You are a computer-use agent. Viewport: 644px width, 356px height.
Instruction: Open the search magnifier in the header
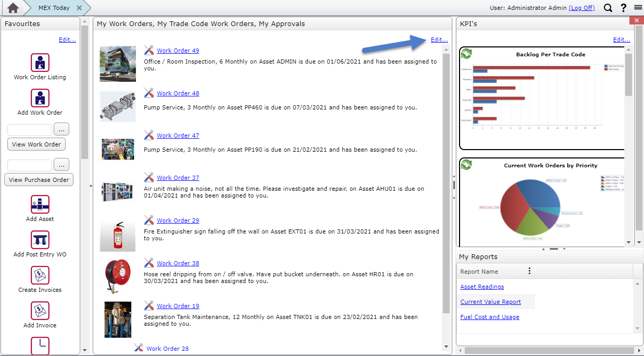point(608,8)
